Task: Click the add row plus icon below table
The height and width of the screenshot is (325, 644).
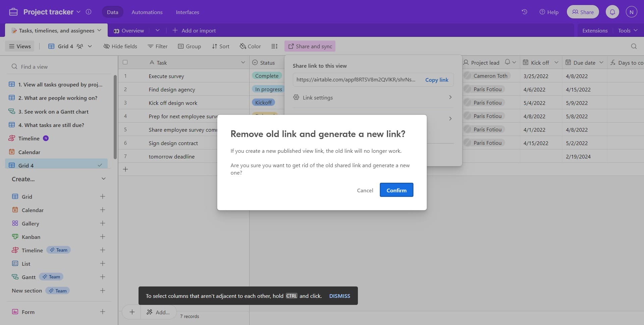Action: click(x=125, y=170)
